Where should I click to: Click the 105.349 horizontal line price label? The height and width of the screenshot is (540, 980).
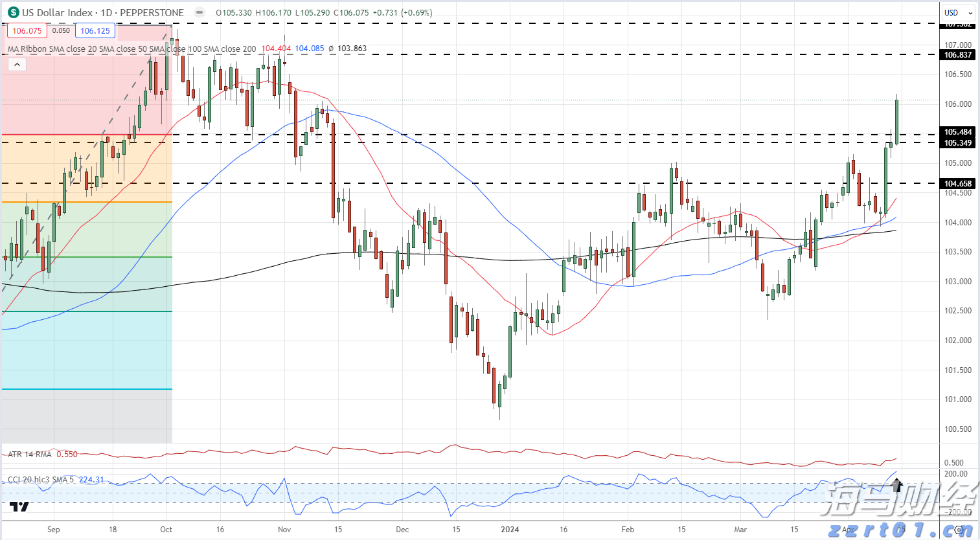pyautogui.click(x=957, y=142)
